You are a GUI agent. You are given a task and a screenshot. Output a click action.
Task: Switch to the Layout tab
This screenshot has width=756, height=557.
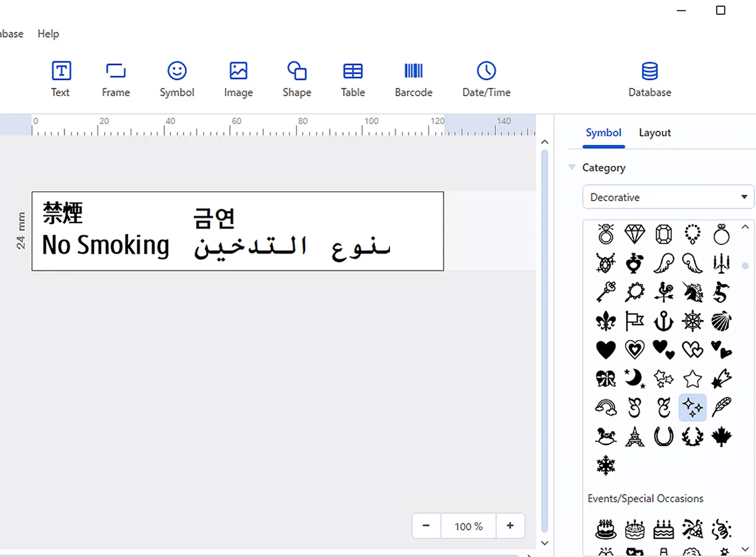655,132
